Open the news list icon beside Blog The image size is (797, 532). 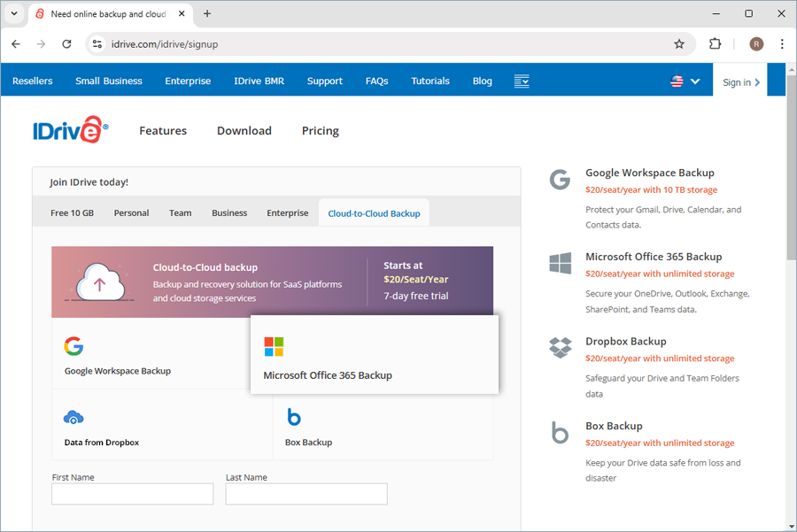(x=522, y=81)
